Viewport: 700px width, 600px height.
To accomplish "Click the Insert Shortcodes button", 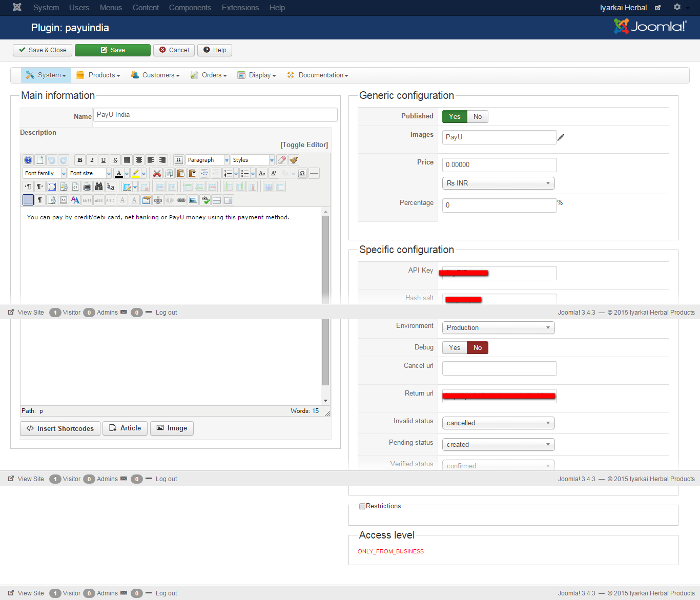I will coord(60,428).
